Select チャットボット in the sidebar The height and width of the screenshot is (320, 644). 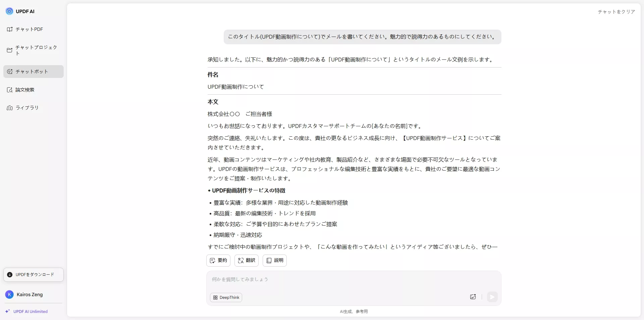coord(33,72)
